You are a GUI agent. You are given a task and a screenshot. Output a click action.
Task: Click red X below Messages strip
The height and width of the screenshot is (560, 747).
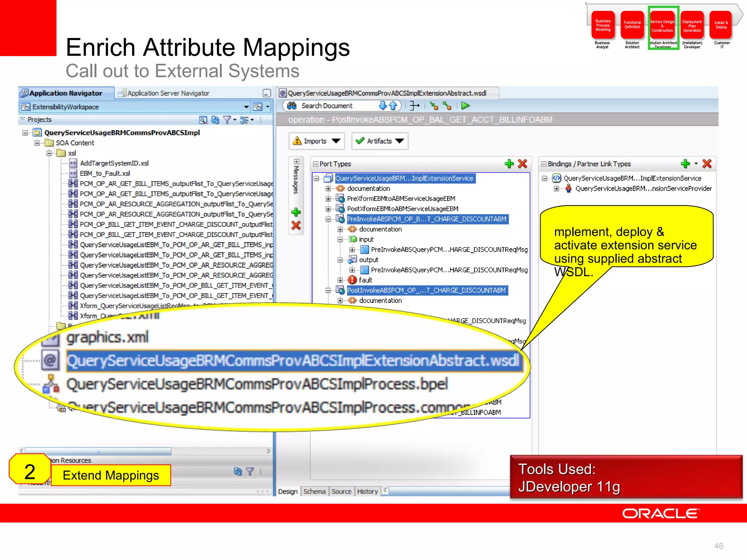click(296, 226)
